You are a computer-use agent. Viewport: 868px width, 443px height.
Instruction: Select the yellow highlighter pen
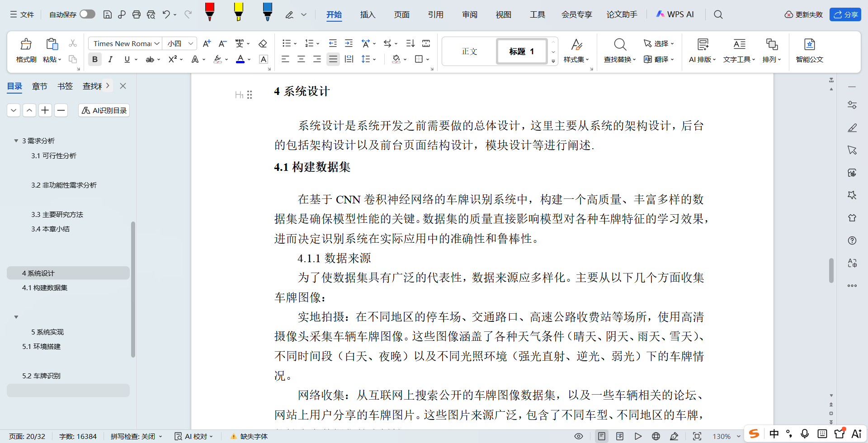[x=239, y=12]
